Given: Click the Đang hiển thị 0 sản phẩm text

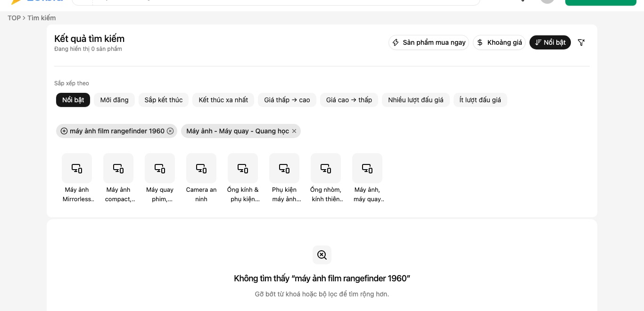Looking at the screenshot, I should coord(88,49).
